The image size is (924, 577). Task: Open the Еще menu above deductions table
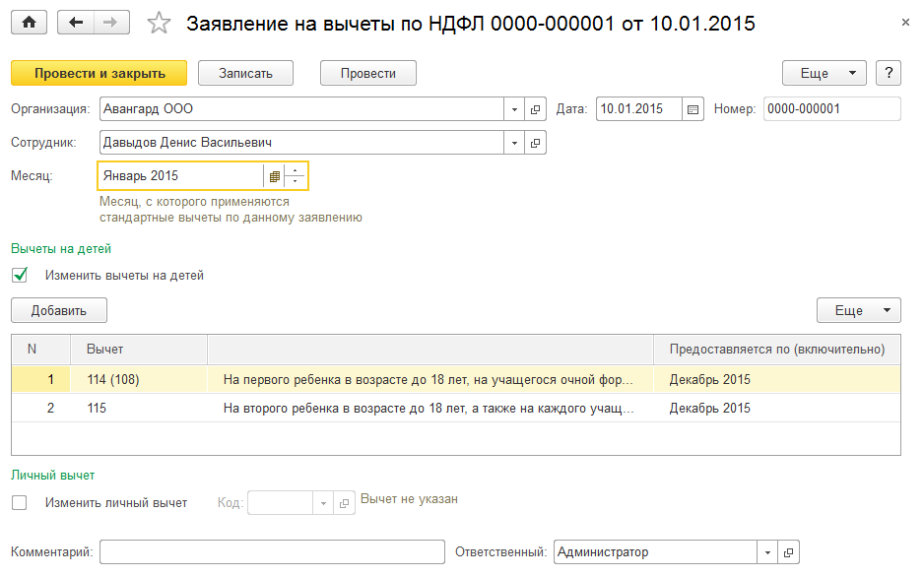point(858,310)
